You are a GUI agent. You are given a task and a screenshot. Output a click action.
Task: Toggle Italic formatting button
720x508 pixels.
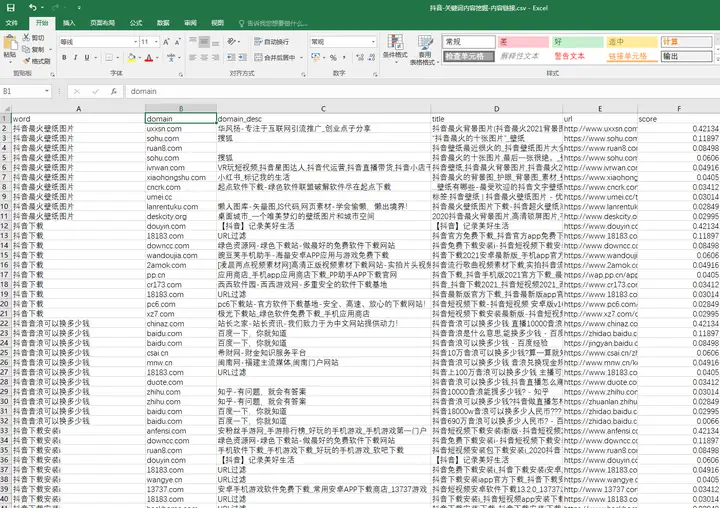pyautogui.click(x=75, y=57)
